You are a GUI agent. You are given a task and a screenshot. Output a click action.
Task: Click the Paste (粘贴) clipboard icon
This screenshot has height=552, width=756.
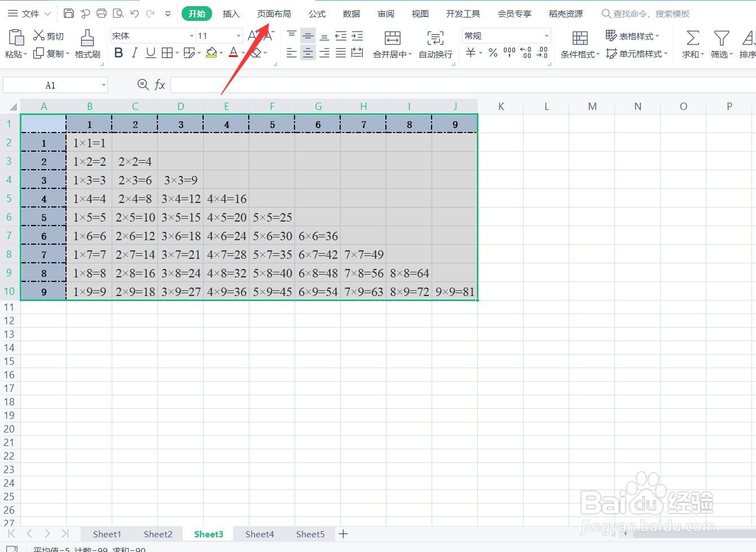click(x=16, y=37)
